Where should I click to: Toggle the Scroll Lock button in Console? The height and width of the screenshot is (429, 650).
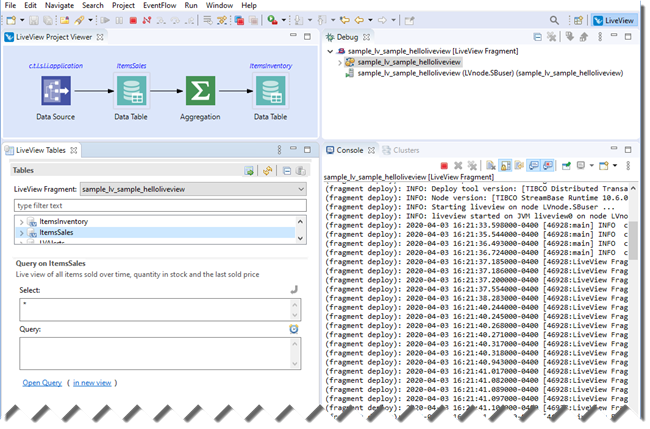tap(505, 165)
